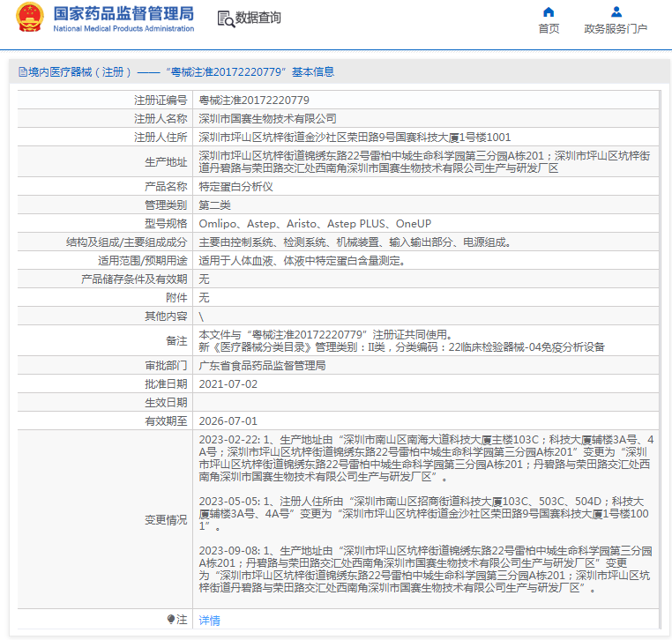The image size is (672, 640).
Task: Click the 其他内容 backslash value
Action: 201,316
